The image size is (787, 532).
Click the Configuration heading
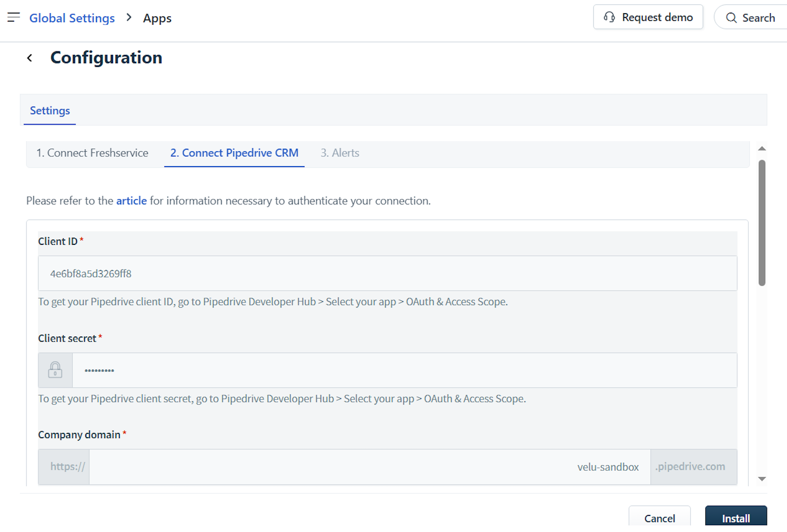click(x=106, y=58)
